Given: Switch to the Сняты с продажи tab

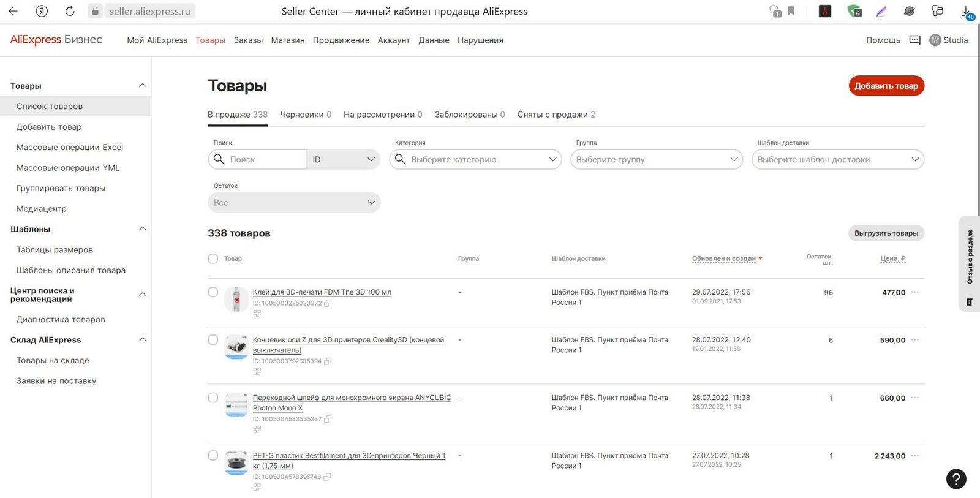Looking at the screenshot, I should (x=556, y=115).
